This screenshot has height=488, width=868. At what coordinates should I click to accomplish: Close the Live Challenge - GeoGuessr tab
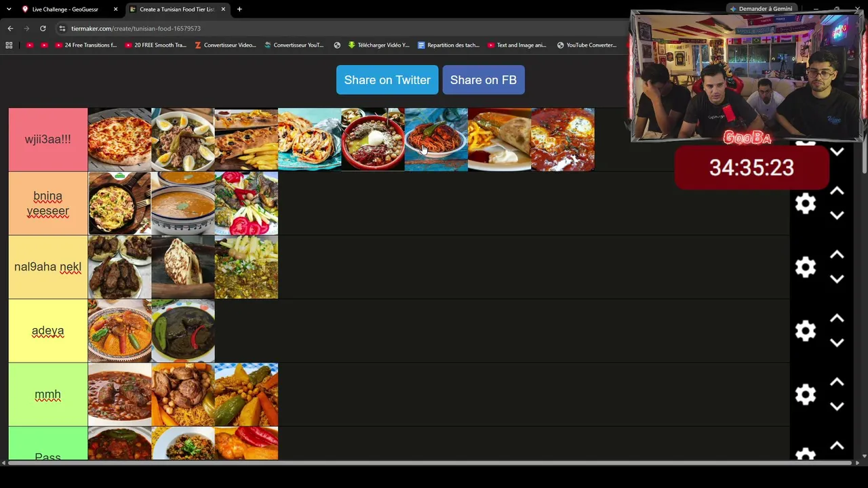coord(116,9)
